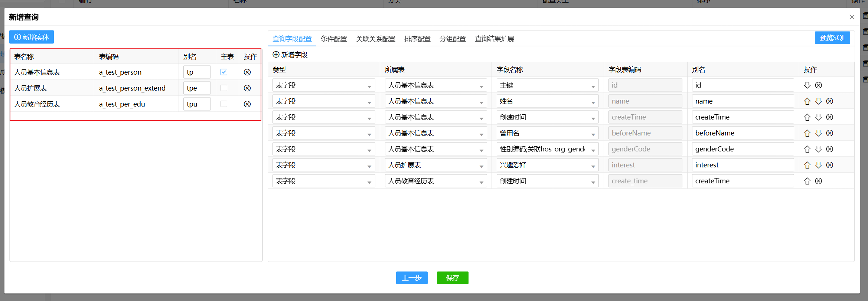Screen dimensions: 868x301
Task: Switch to the 条件配置 tab
Action: point(334,39)
